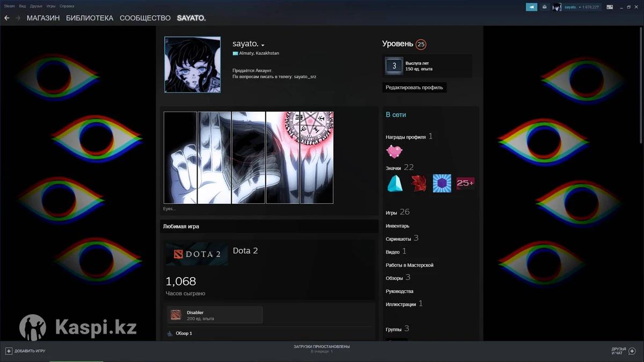Click the Disabler achievement icon

click(x=176, y=315)
